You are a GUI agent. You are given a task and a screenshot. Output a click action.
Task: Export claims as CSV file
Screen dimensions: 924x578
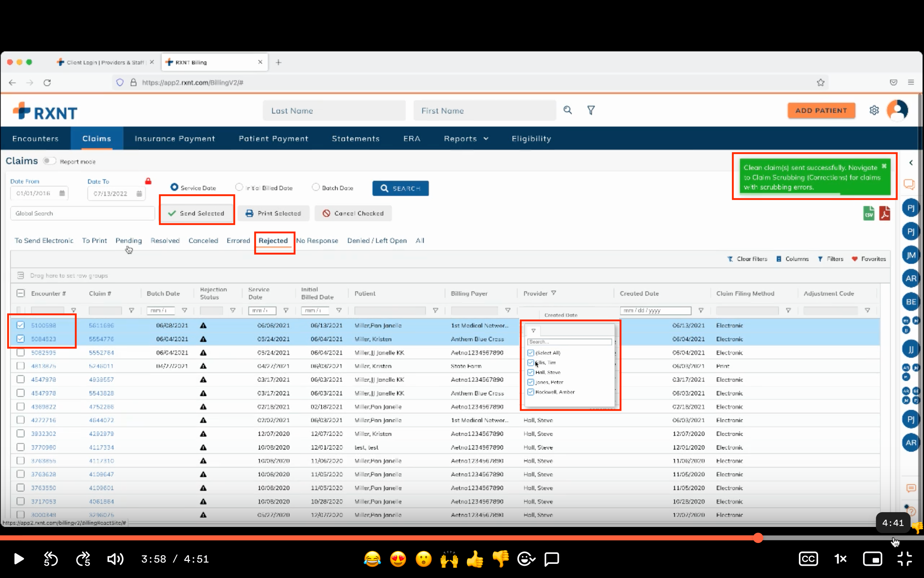868,213
